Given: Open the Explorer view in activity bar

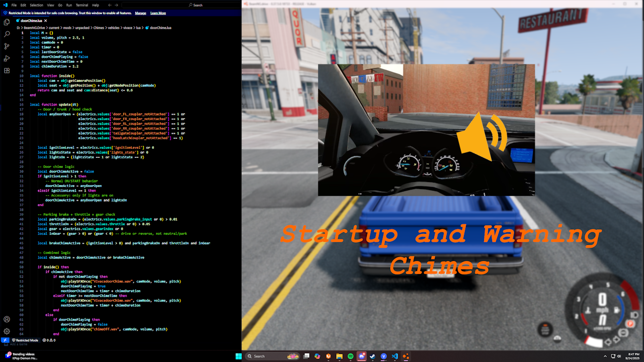Looking at the screenshot, I should tap(7, 22).
